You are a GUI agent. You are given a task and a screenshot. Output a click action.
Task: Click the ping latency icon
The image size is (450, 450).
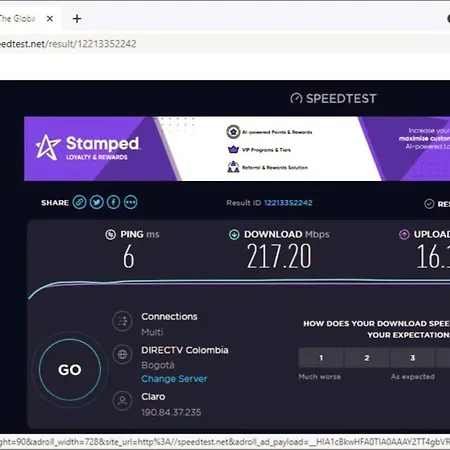click(x=110, y=234)
